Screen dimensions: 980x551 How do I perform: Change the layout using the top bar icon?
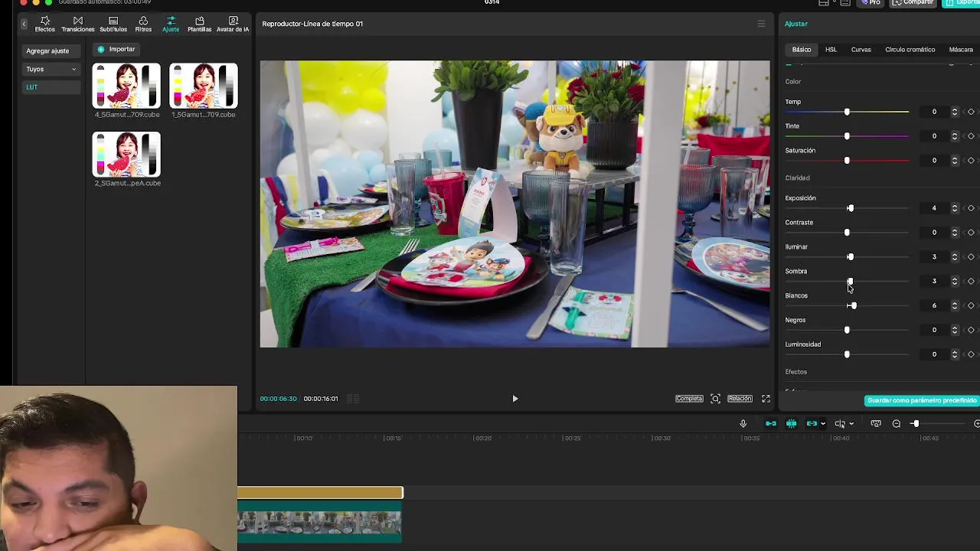click(x=824, y=3)
